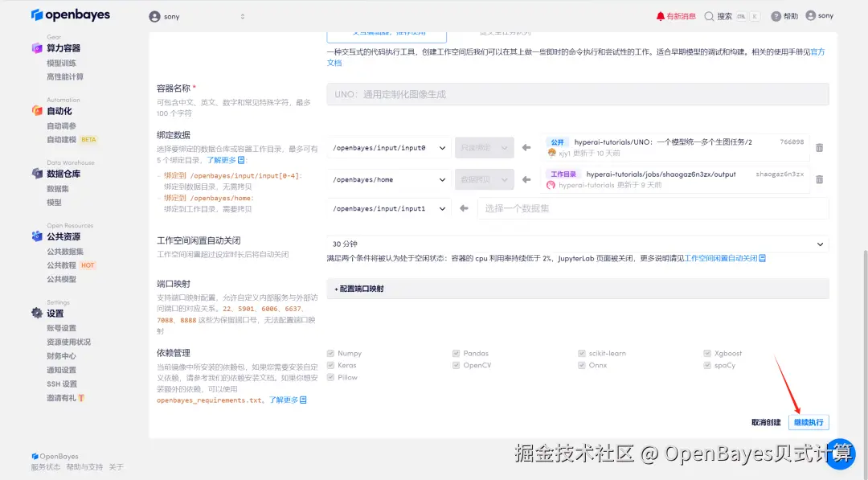Click the 继续执行 button
Image resolution: width=868 pixels, height=480 pixels.
pyautogui.click(x=809, y=422)
